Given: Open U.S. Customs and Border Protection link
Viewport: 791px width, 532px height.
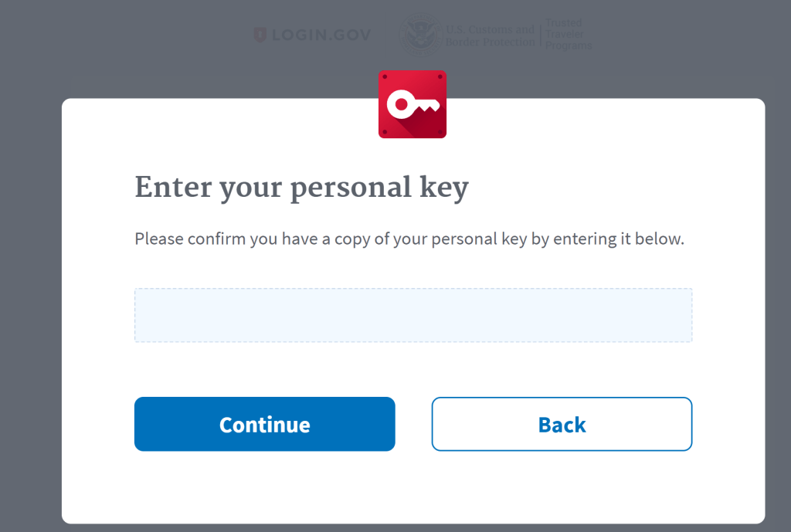Looking at the screenshot, I should coord(490,36).
